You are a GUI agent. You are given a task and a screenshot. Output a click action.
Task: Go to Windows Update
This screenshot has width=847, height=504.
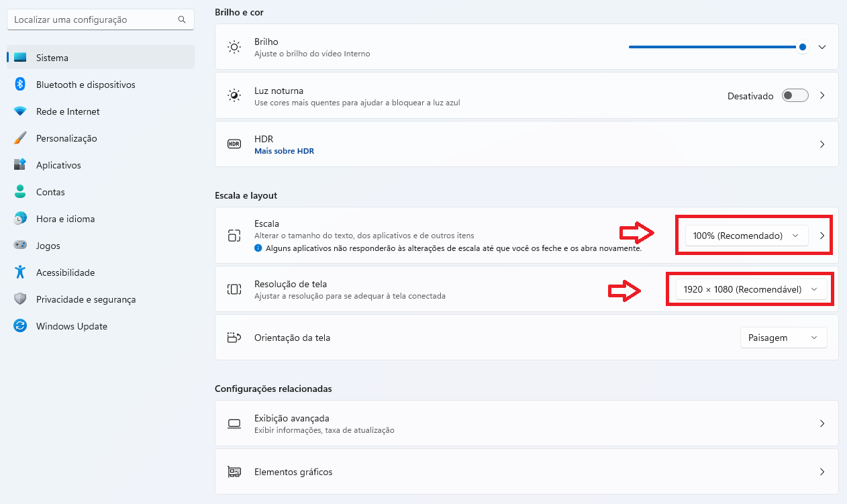click(x=101, y=326)
